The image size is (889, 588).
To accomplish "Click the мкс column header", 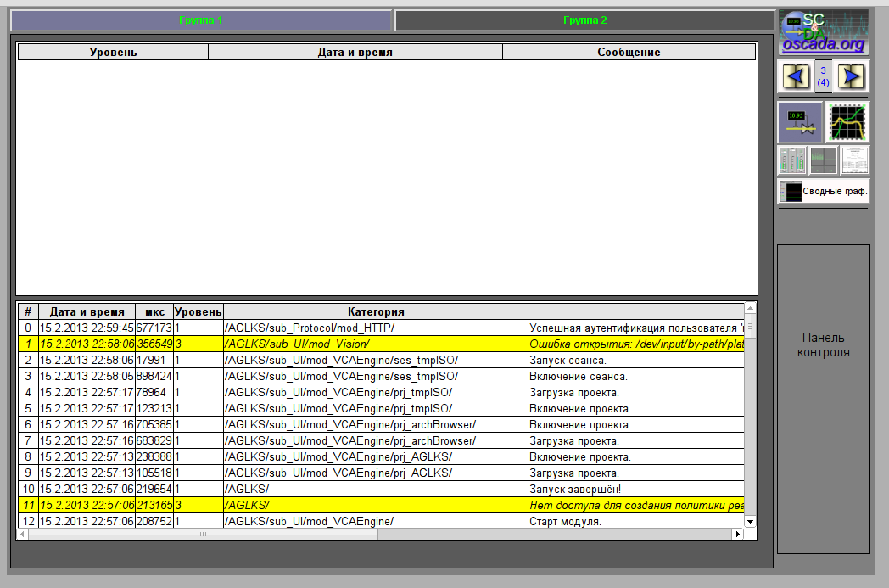I will pyautogui.click(x=154, y=311).
